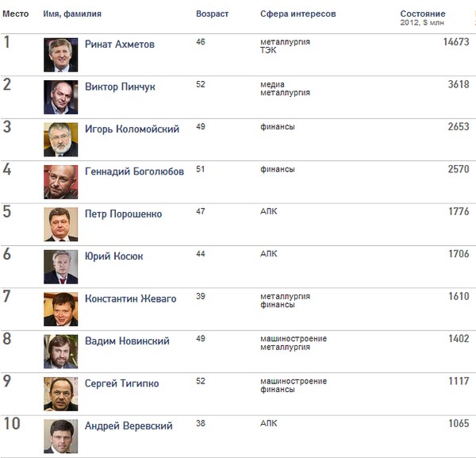
Task: Open Петр Порошенко profile link
Action: [123, 214]
